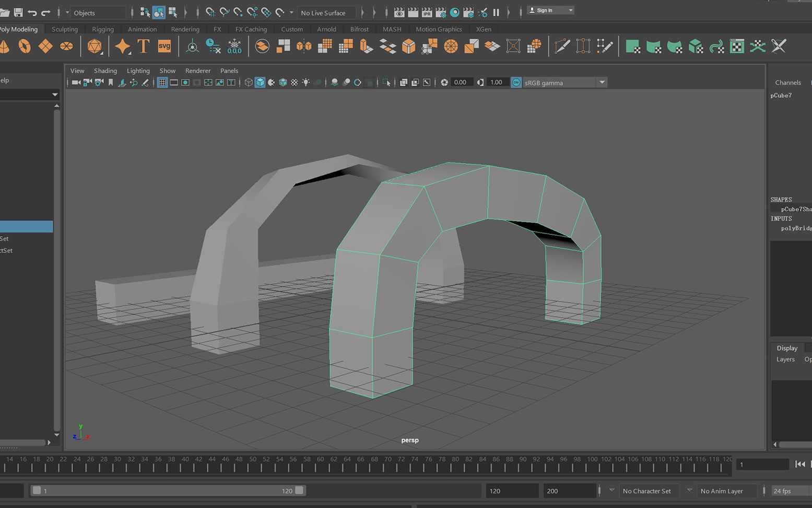812x508 pixels.
Task: Click the Type text tool shelf icon
Action: pos(143,47)
